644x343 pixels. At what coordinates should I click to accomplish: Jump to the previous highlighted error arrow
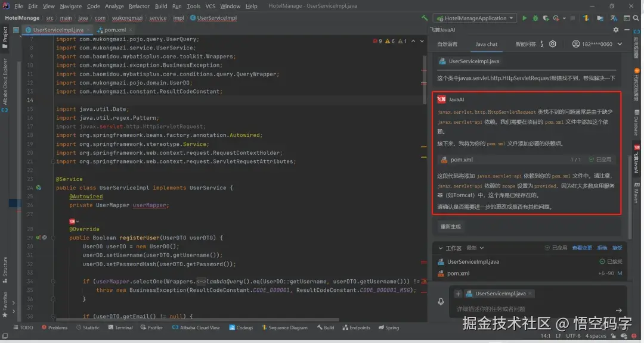click(413, 41)
